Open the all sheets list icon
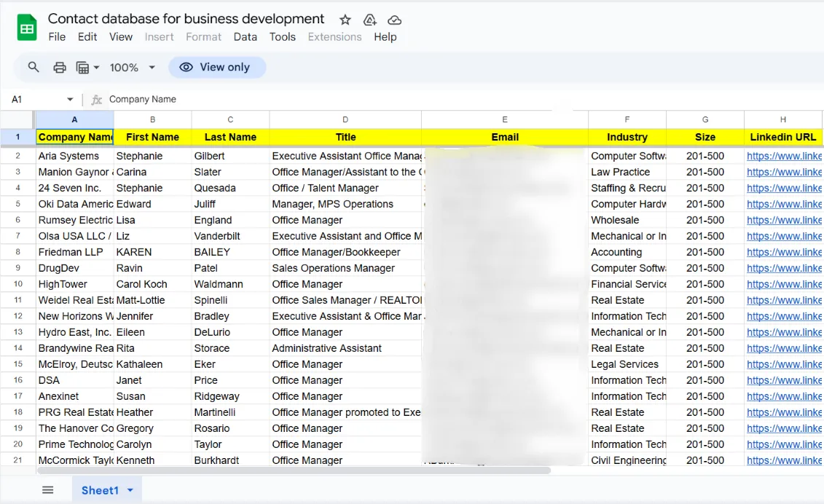 [x=48, y=490]
